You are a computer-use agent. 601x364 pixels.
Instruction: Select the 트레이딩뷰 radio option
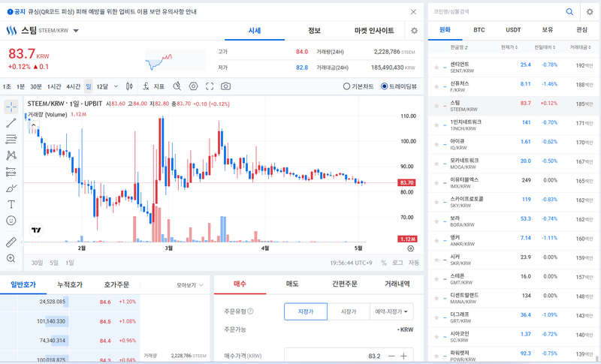(x=399, y=86)
